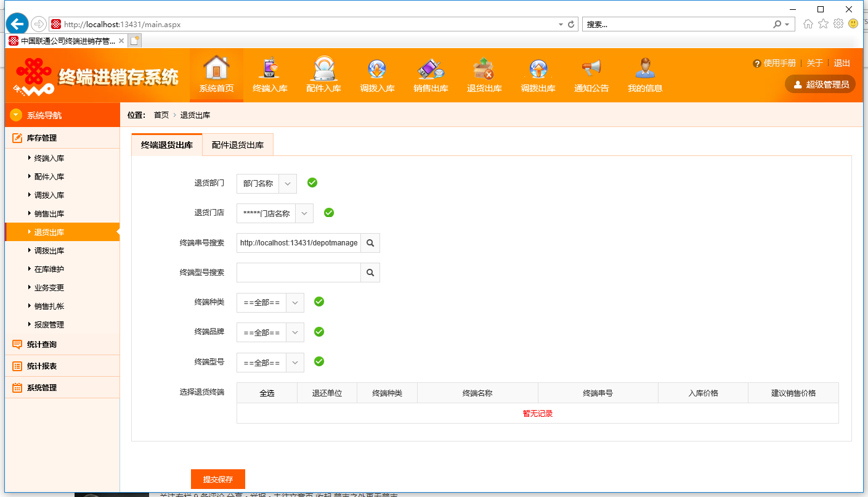Click the 建议销售价格 column header
This screenshot has height=497, width=868.
793,393
